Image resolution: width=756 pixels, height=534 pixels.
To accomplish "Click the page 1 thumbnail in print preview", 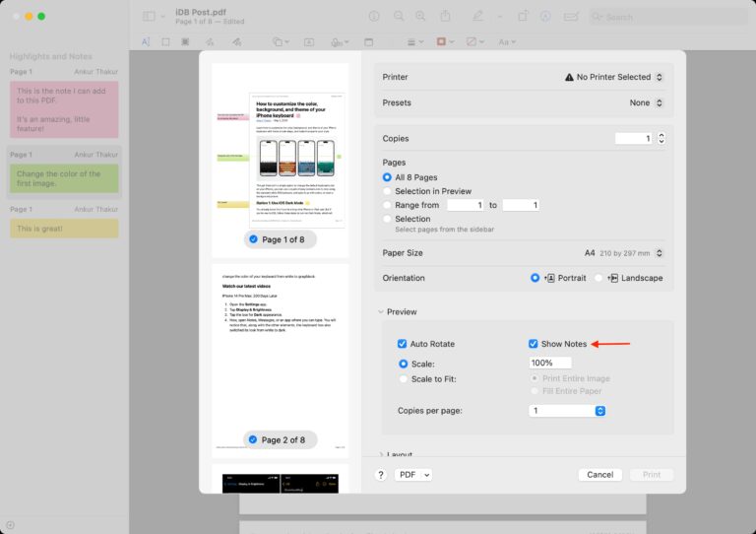I will pyautogui.click(x=281, y=161).
